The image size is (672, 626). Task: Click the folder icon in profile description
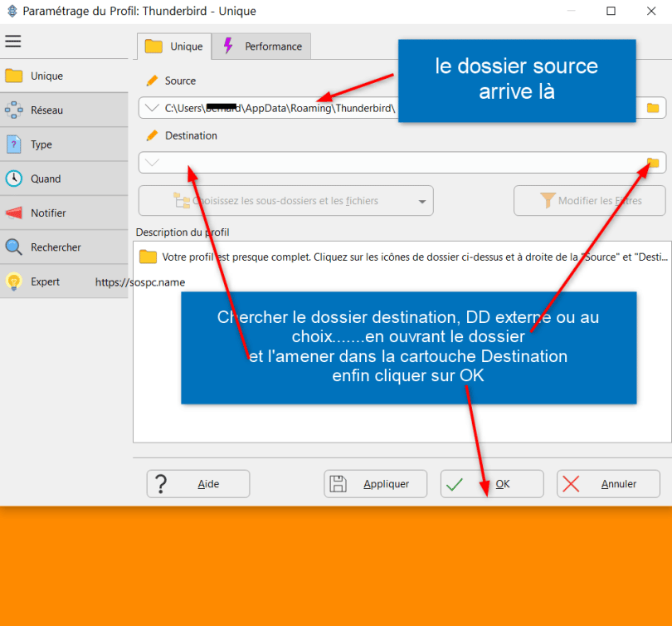point(148,257)
